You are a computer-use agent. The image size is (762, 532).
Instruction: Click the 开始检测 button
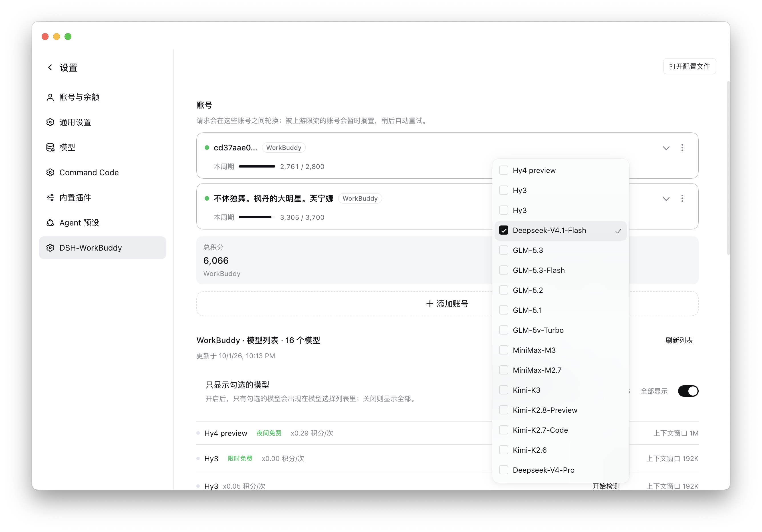606,486
